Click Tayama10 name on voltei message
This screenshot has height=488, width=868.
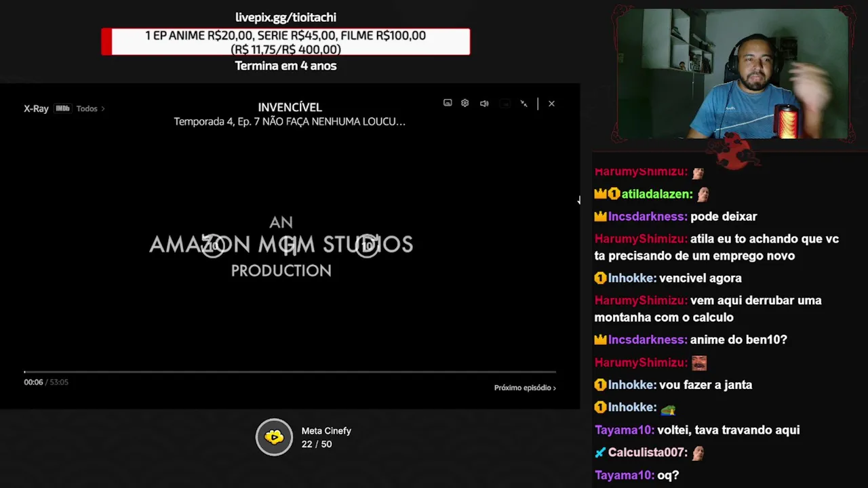tap(625, 430)
